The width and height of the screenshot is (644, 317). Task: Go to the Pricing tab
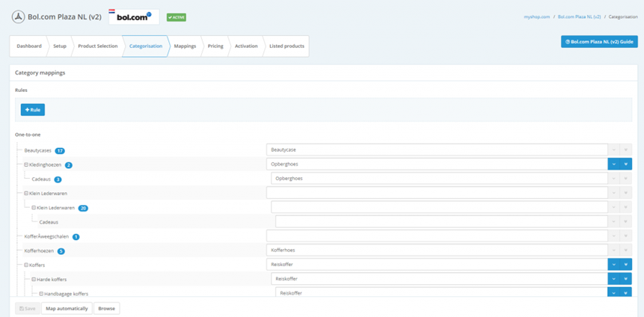tap(215, 46)
